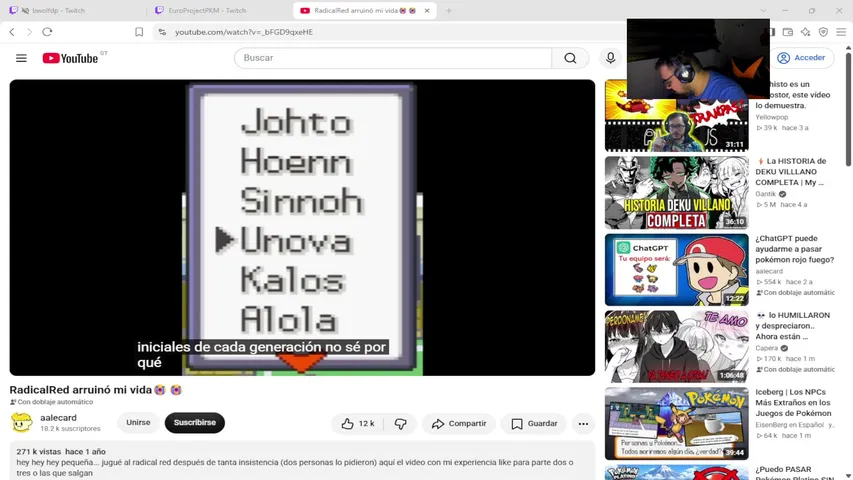
Task: Click the Yellowpop channel name
Action: click(771, 117)
